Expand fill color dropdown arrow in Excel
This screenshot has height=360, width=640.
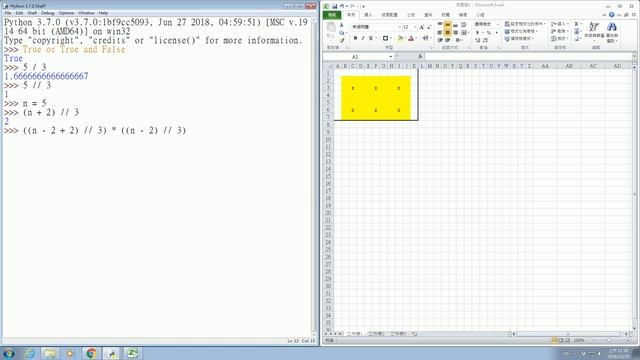point(405,38)
